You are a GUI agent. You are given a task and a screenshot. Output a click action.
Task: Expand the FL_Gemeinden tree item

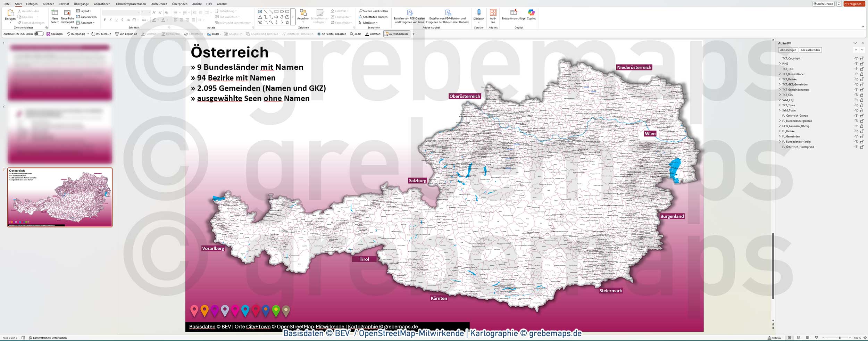pyautogui.click(x=780, y=136)
